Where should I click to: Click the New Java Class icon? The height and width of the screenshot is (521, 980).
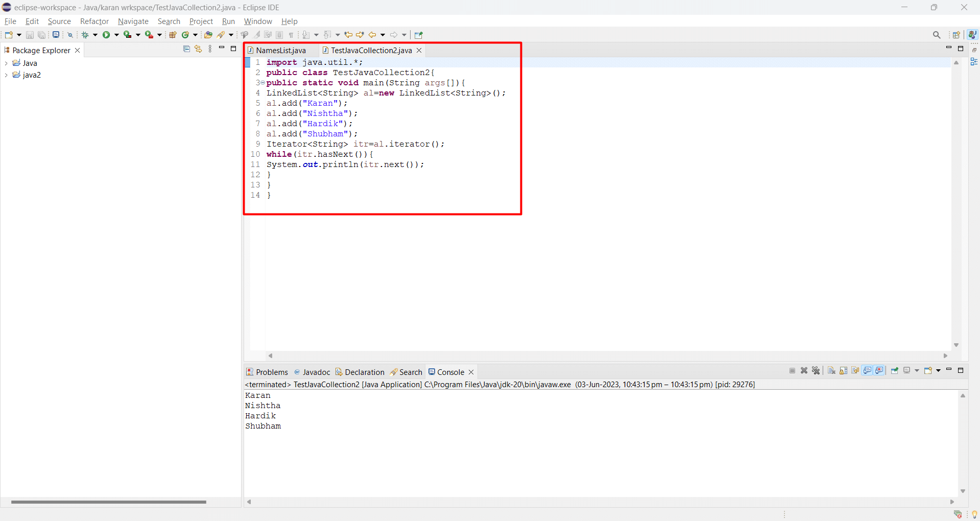pos(185,35)
